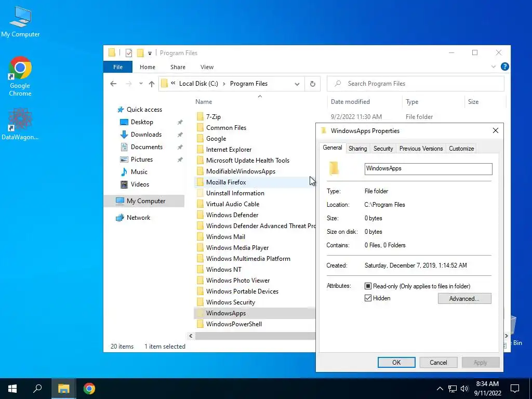Toggle the Read-only attribute checkbox
Viewport: 532px width, 399px height.
[x=368, y=286]
